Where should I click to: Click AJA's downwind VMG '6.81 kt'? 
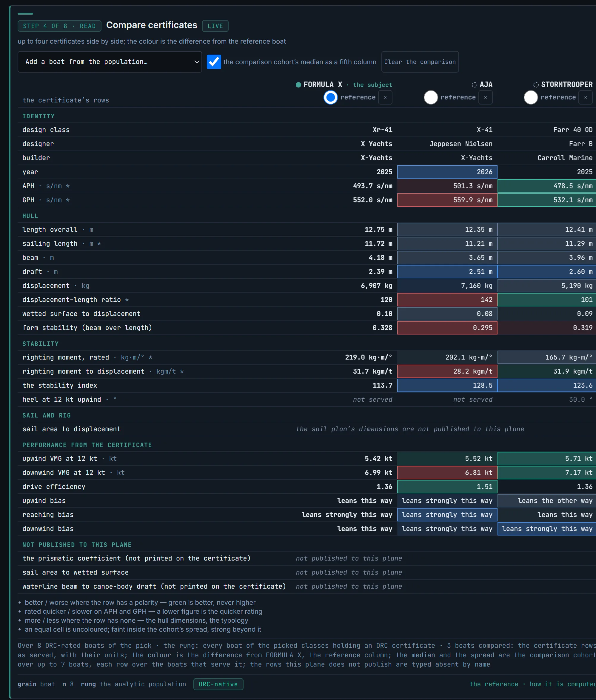[x=447, y=473]
